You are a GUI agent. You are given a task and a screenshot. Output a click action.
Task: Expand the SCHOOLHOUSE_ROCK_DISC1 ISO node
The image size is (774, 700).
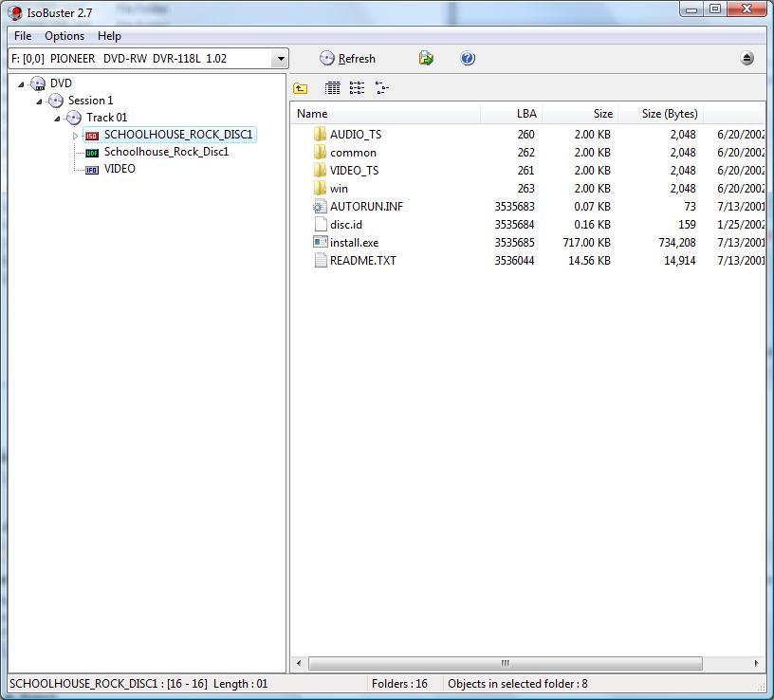76,136
